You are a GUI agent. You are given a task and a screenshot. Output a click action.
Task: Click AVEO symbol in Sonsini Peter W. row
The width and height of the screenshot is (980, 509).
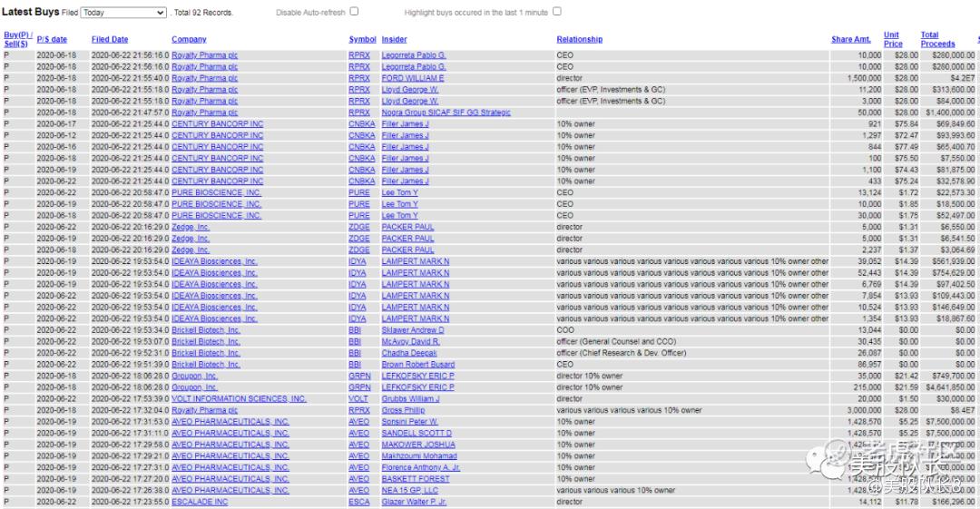(x=358, y=422)
